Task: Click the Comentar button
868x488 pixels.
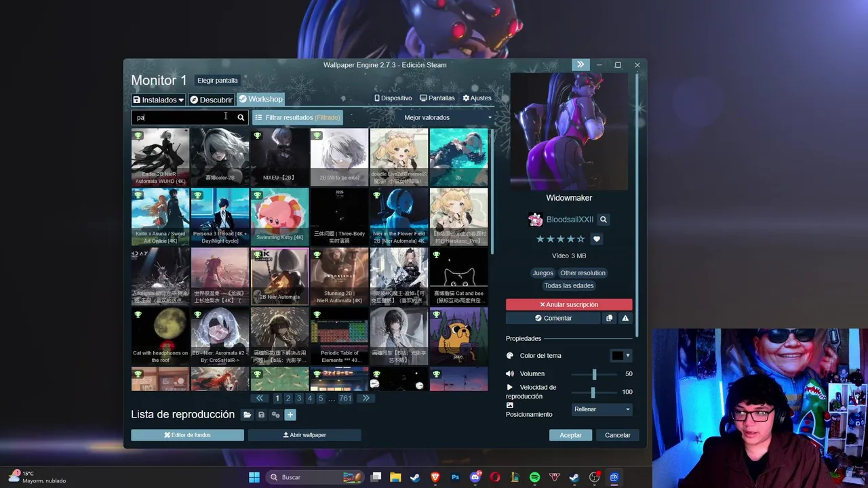Action: point(553,318)
